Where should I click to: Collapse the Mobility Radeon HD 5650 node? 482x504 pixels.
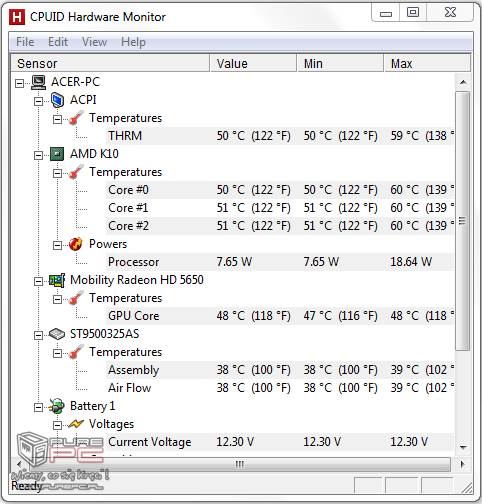[x=39, y=281]
